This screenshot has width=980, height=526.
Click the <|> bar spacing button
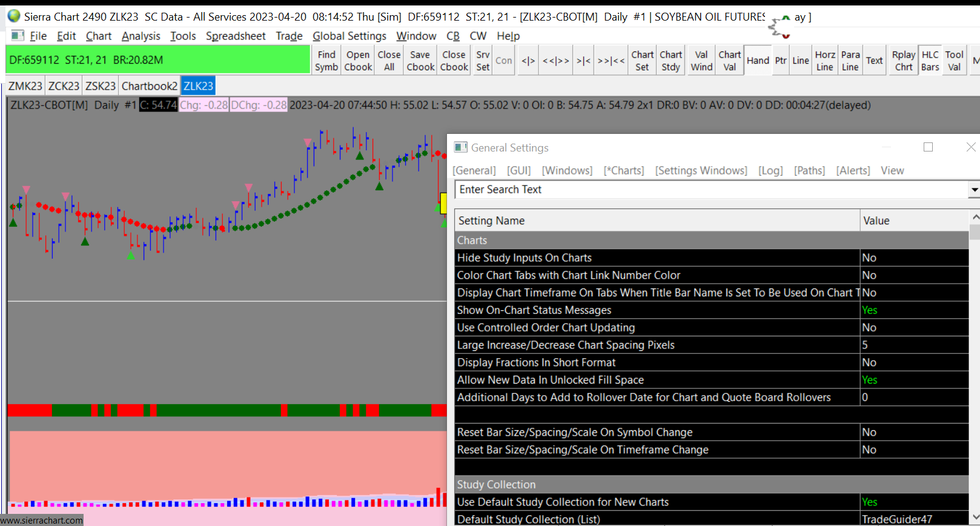tap(528, 61)
